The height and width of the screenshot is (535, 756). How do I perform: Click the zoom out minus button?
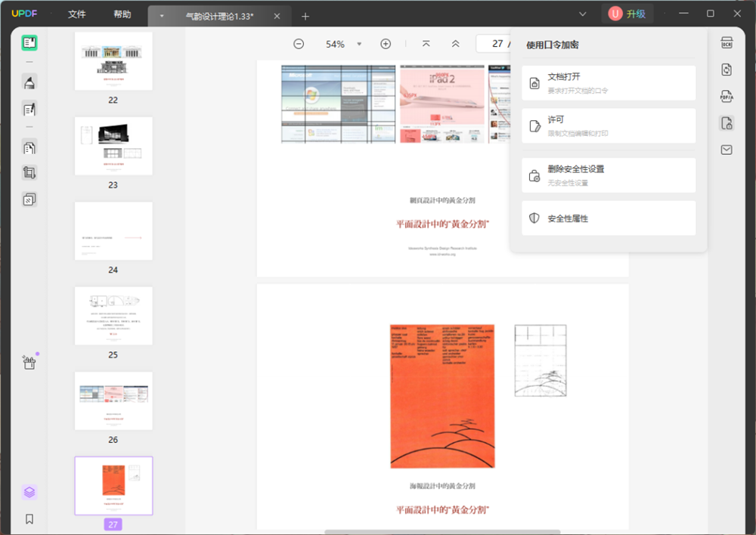point(299,44)
